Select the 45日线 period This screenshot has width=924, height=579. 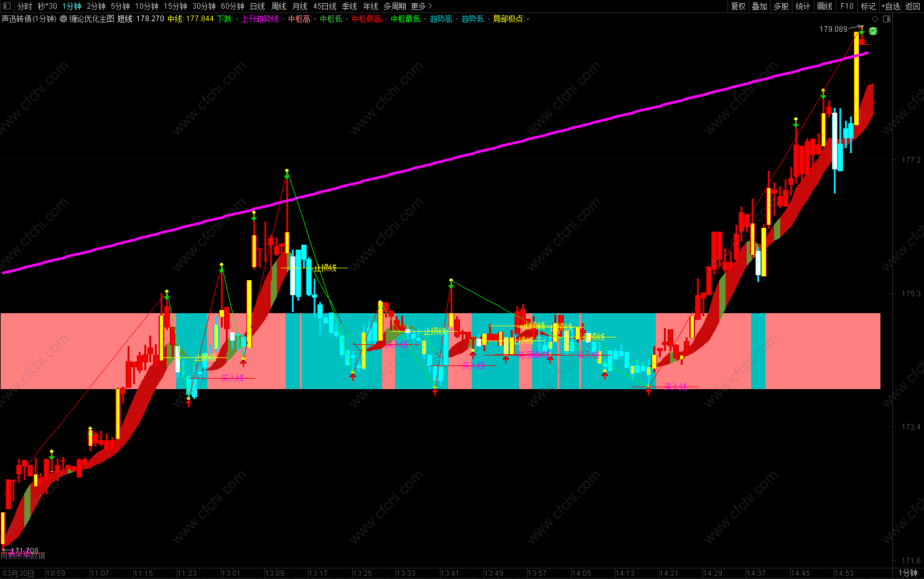[x=325, y=6]
